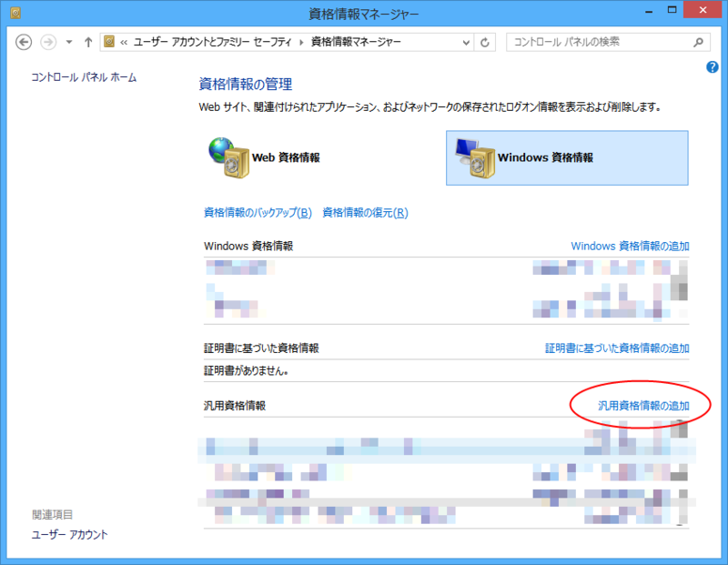Screen dimensions: 728x565
Task: Select the Windows 資格情報 tile
Action: (567, 157)
